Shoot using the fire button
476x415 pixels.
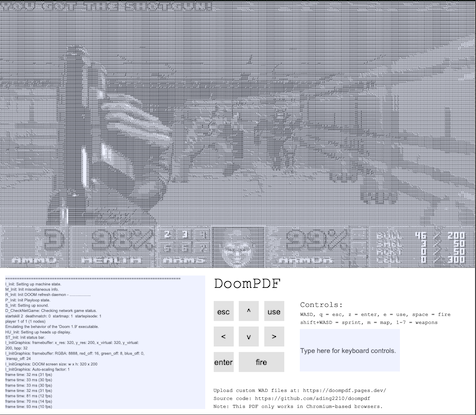[261, 362]
